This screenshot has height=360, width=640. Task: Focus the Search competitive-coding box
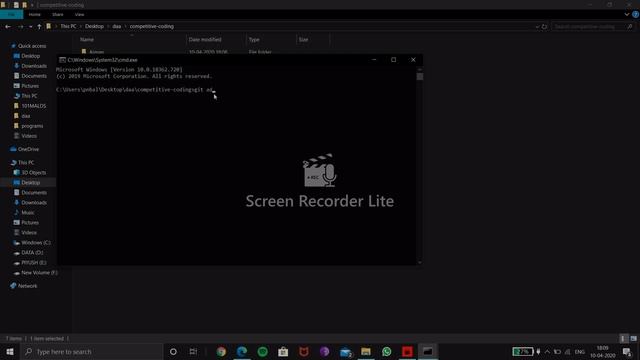coord(593,27)
